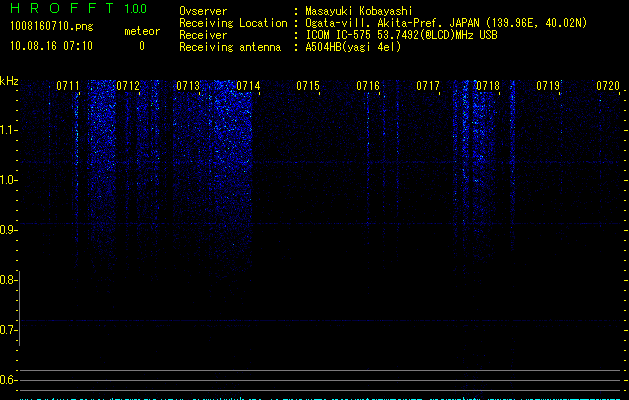Image resolution: width=629 pixels, height=400 pixels.
Task: Click the date stamp 10.08.16 07:10
Action: pyautogui.click(x=51, y=46)
